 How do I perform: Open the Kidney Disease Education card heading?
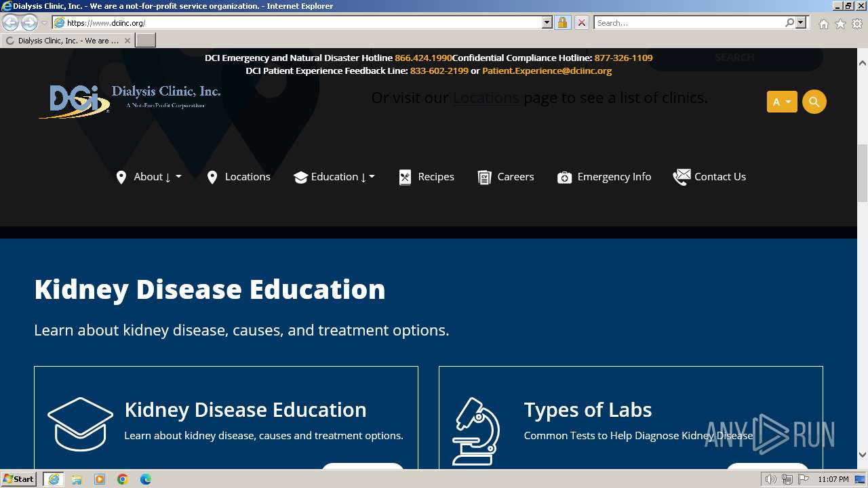click(245, 409)
